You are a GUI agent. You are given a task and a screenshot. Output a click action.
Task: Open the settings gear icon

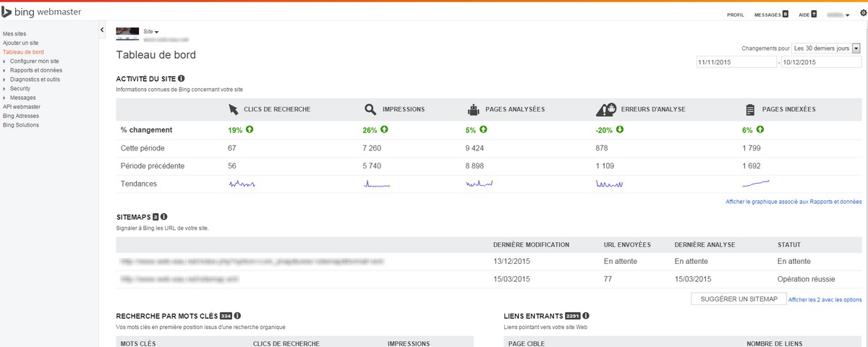coord(862,14)
